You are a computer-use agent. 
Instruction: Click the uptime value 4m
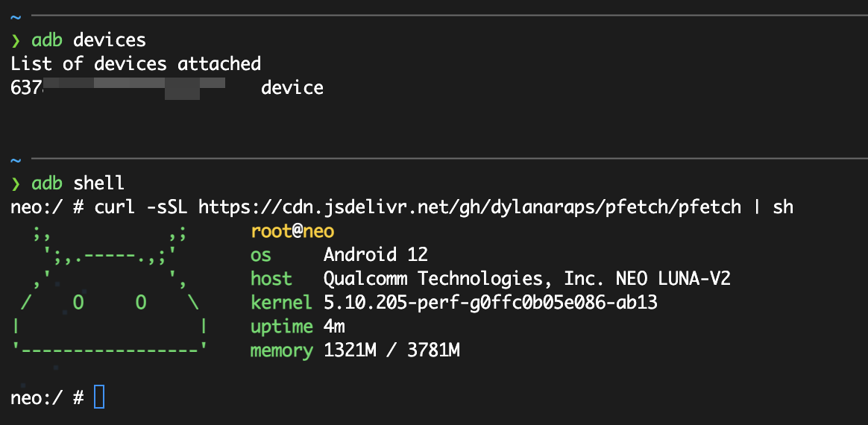(x=334, y=327)
